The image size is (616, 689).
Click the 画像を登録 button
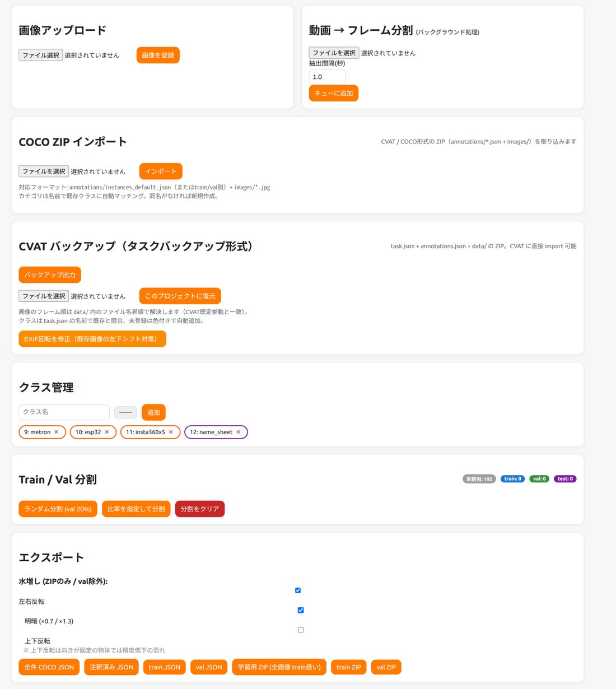[x=158, y=55]
